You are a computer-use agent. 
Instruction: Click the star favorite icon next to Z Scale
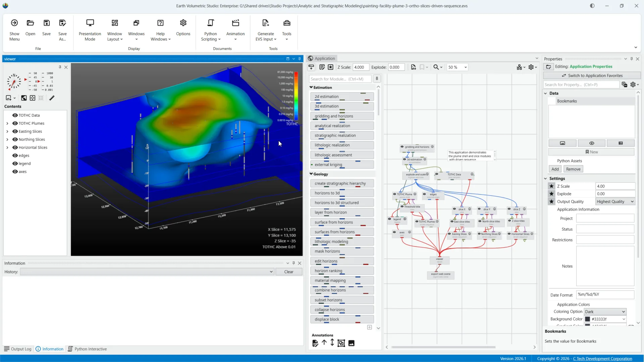point(551,186)
